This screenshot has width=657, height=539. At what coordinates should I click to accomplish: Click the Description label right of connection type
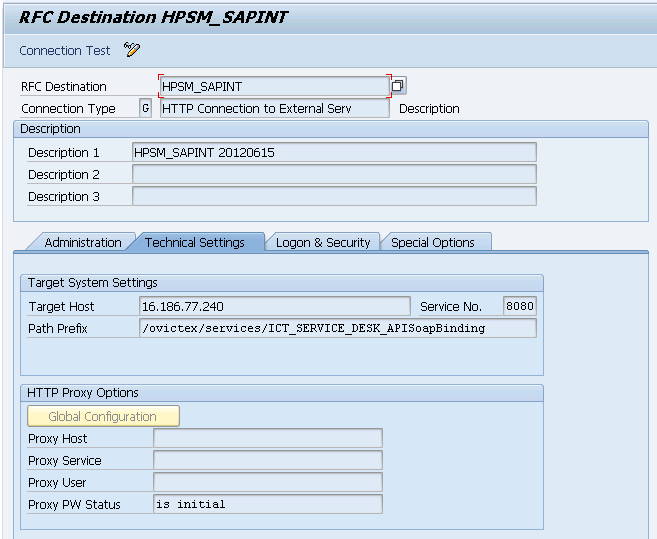tap(429, 109)
